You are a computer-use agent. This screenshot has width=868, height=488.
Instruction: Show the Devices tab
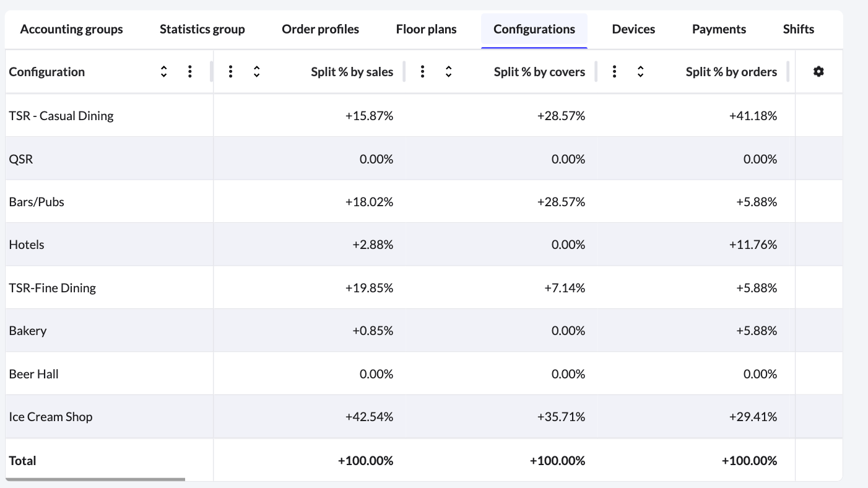(x=633, y=30)
